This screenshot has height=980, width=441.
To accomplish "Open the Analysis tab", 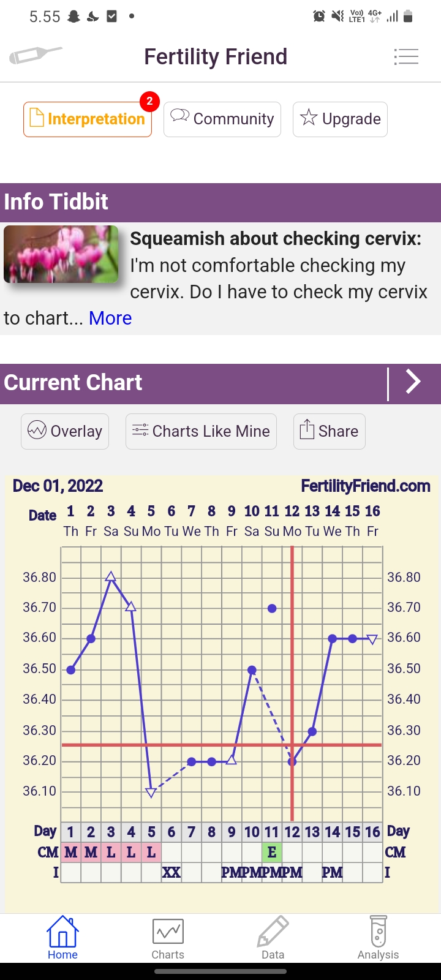I will click(378, 938).
